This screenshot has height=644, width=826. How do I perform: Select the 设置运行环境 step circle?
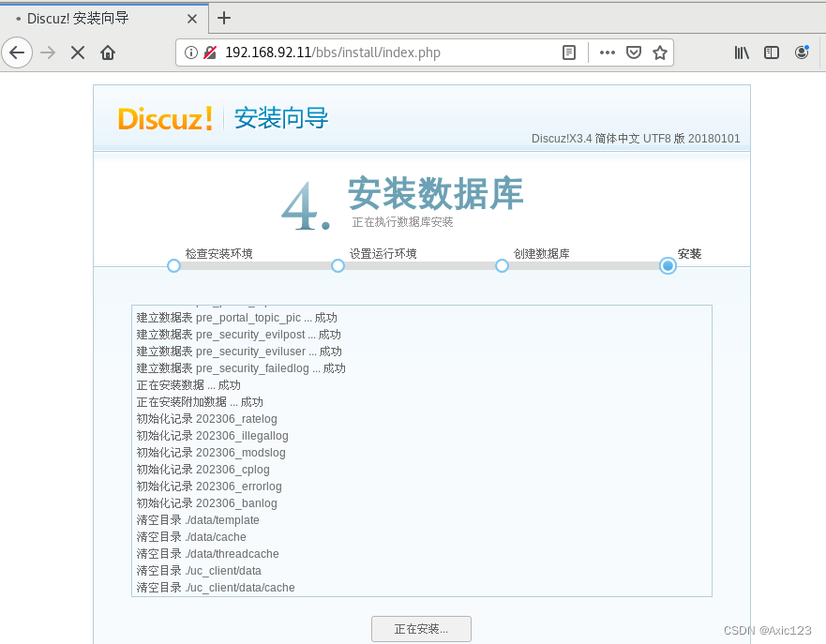pyautogui.click(x=338, y=265)
